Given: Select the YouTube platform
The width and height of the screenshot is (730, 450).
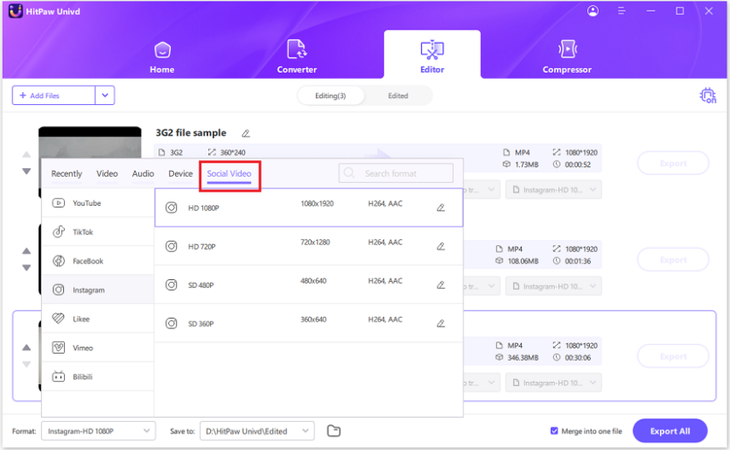Looking at the screenshot, I should pos(86,203).
